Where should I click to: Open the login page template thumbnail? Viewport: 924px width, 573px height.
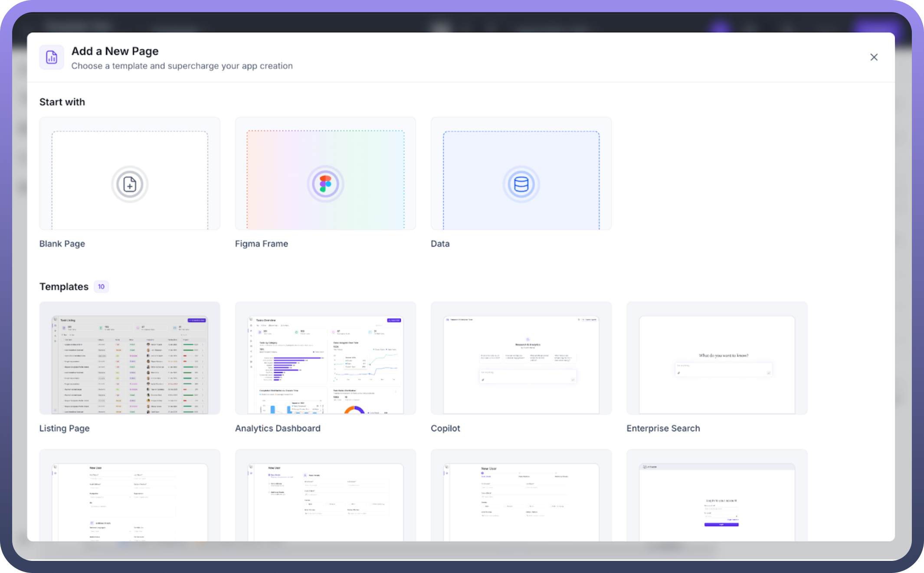[717, 496]
